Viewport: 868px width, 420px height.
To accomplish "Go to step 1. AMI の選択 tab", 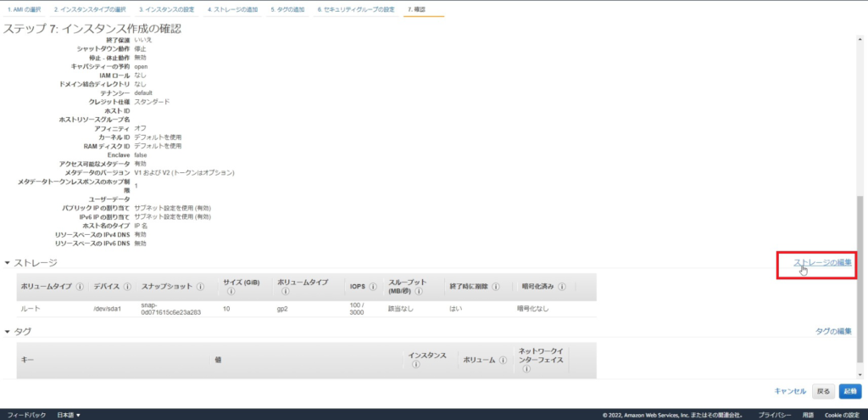I will (23, 9).
